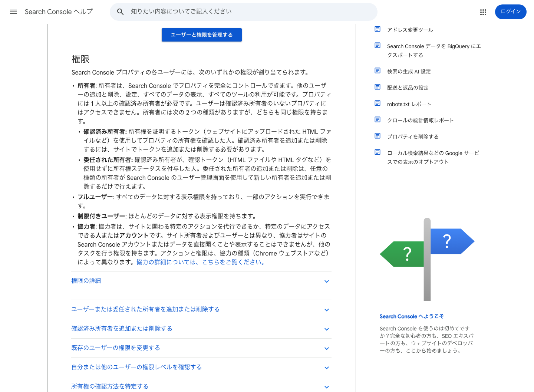The width and height of the screenshot is (534, 392).
Task: Click Search Console ヘルプ header title
Action: click(x=59, y=12)
